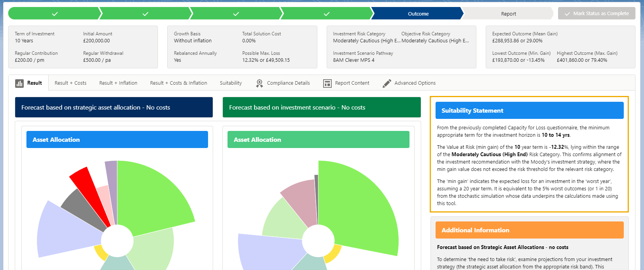
Task: Click the Suitability Statement header
Action: click(530, 110)
